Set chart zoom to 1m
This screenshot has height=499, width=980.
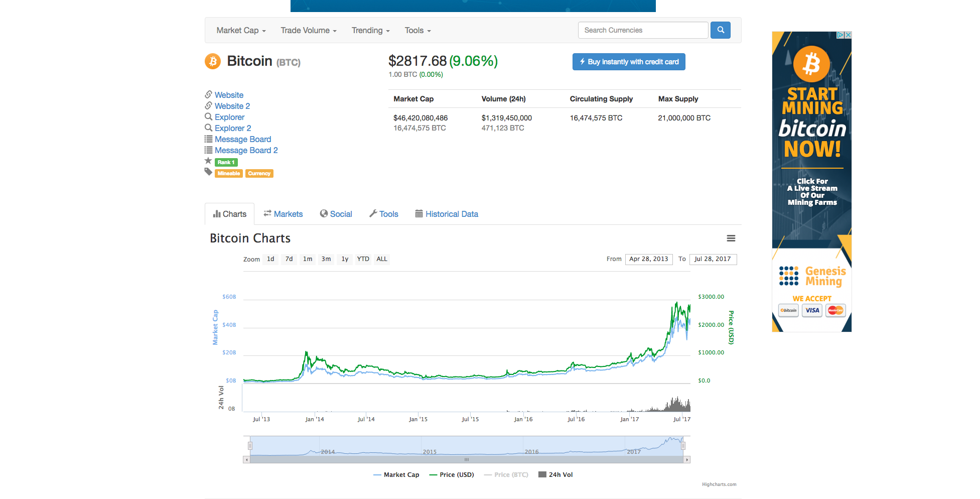click(x=308, y=259)
